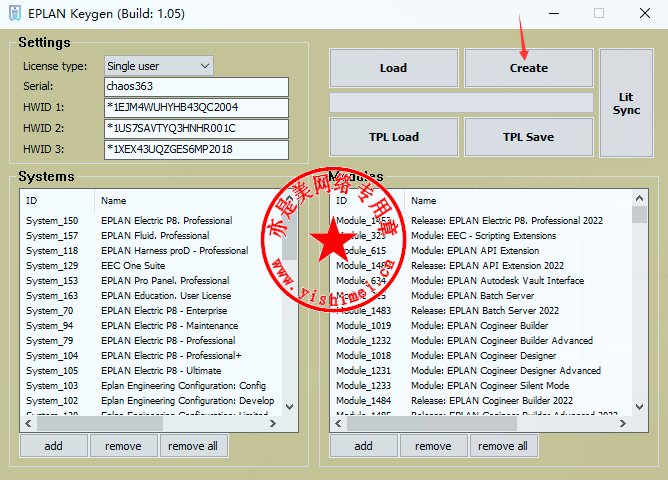Click the remove button under Systems
The width and height of the screenshot is (668, 480).
tap(124, 446)
